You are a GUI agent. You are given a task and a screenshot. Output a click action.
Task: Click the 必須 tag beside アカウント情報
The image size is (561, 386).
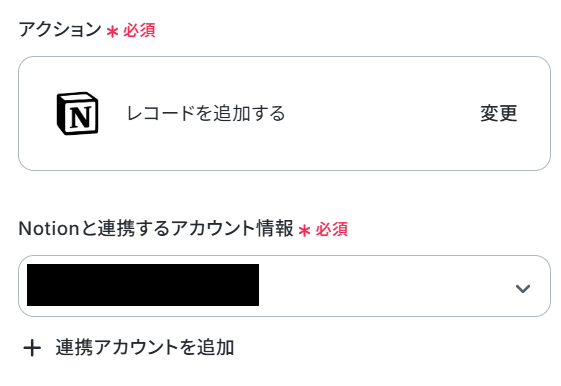click(331, 229)
